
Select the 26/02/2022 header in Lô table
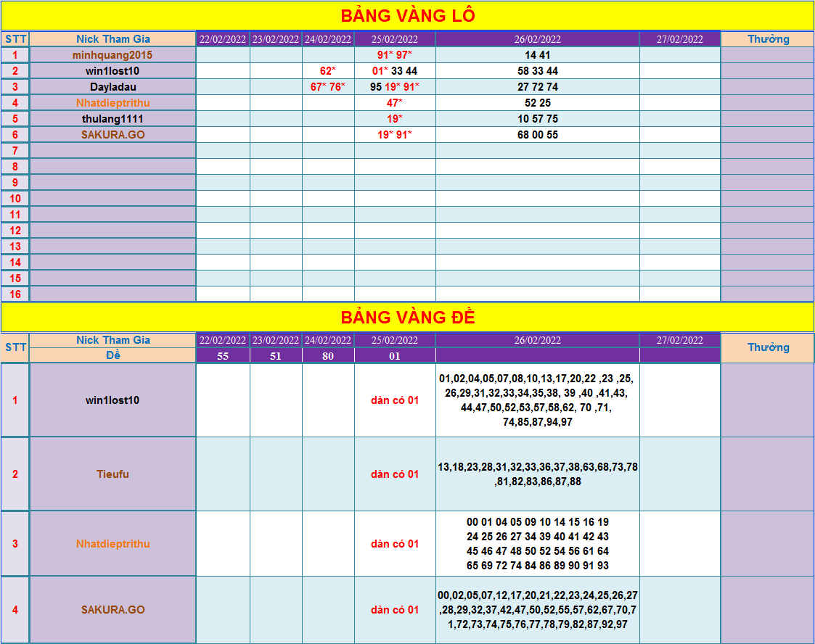click(x=538, y=39)
